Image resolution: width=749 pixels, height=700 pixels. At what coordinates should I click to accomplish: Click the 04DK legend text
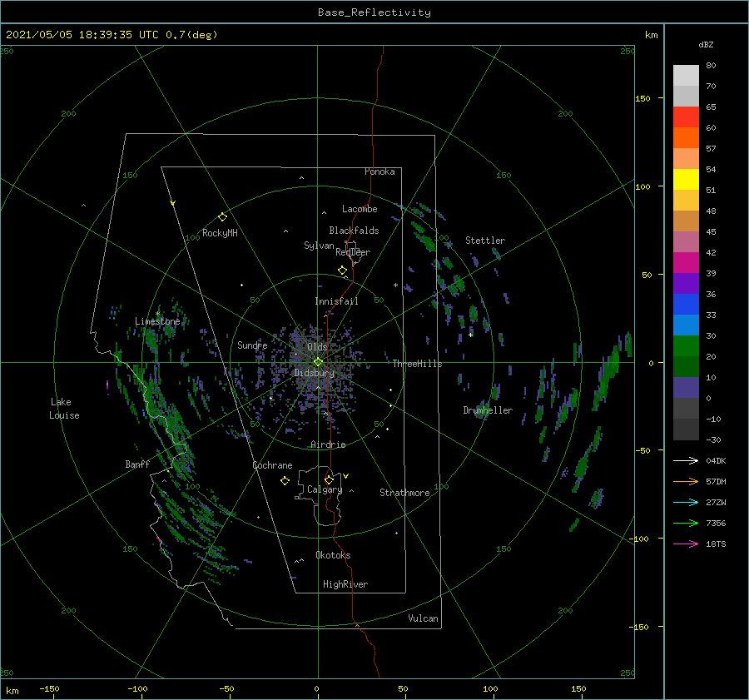pyautogui.click(x=716, y=460)
